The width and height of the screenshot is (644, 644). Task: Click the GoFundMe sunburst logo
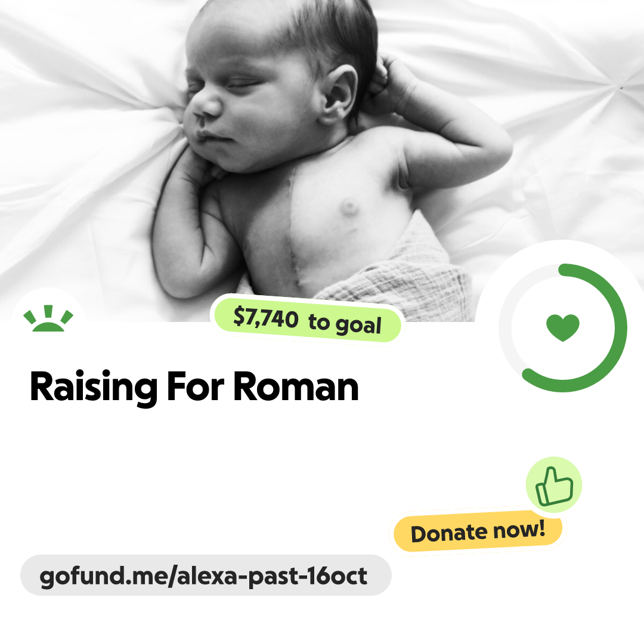tap(48, 318)
